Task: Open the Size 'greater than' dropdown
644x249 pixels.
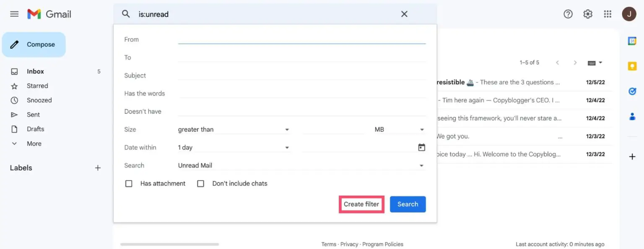Action: [234, 130]
